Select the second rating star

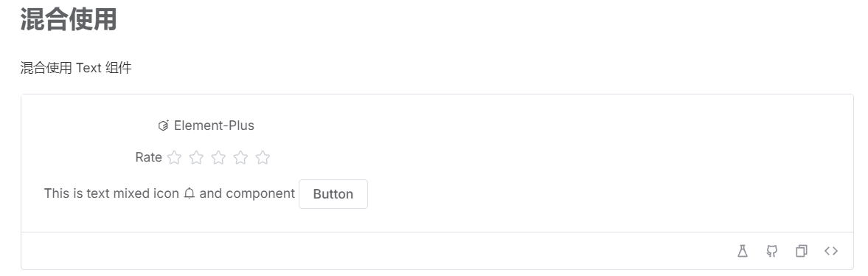(x=196, y=158)
